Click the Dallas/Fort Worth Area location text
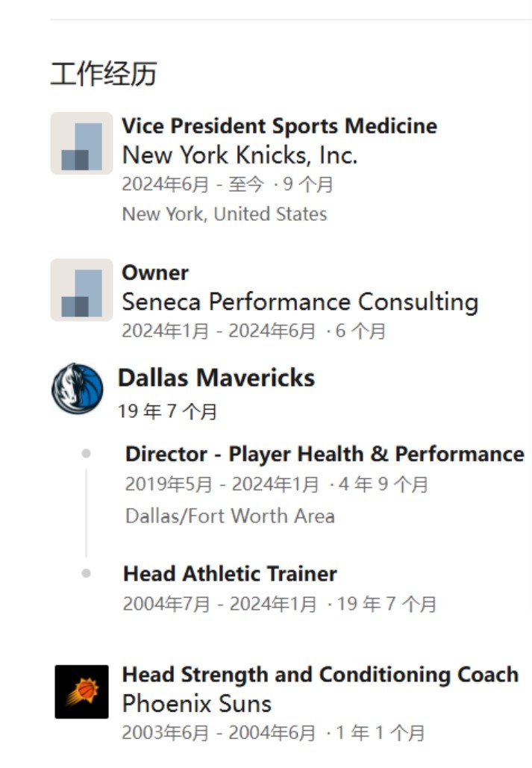Image resolution: width=532 pixels, height=768 pixels. click(x=230, y=516)
